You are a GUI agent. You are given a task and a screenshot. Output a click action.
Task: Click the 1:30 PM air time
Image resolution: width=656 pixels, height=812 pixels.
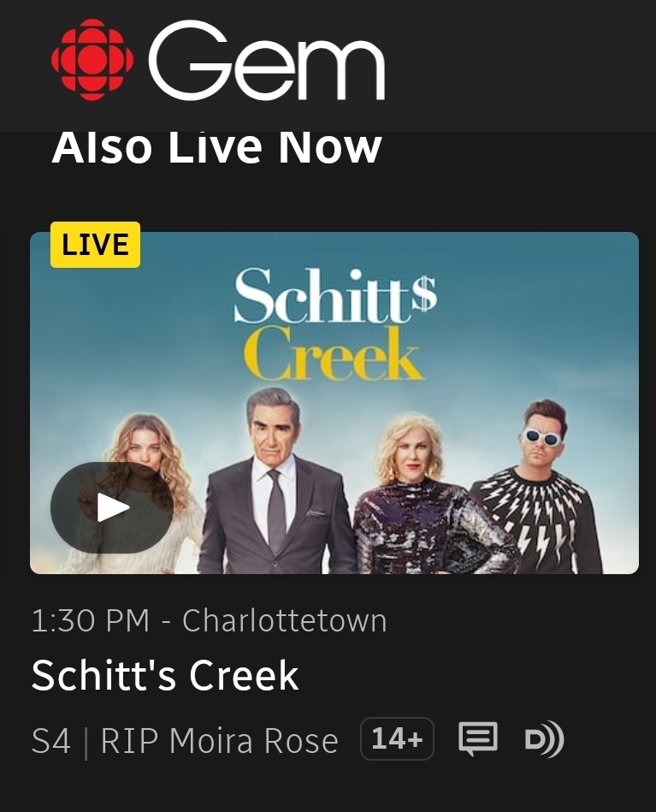pyautogui.click(x=91, y=620)
